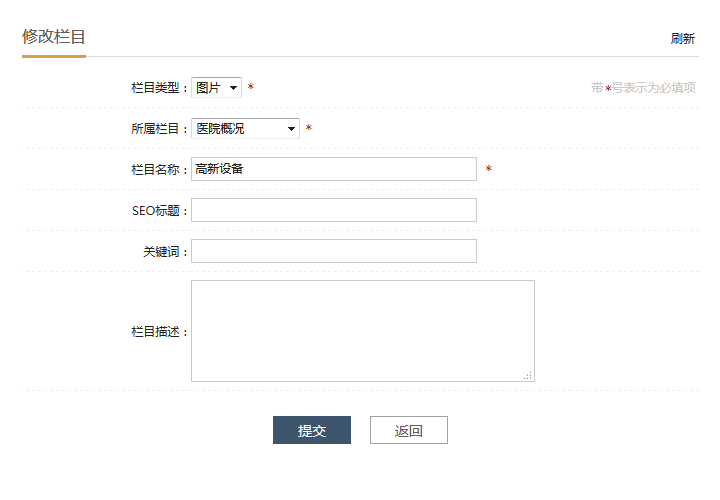Screen dimensions: 720x500
Task: Click the textarea resize handle corner
Action: point(528,375)
